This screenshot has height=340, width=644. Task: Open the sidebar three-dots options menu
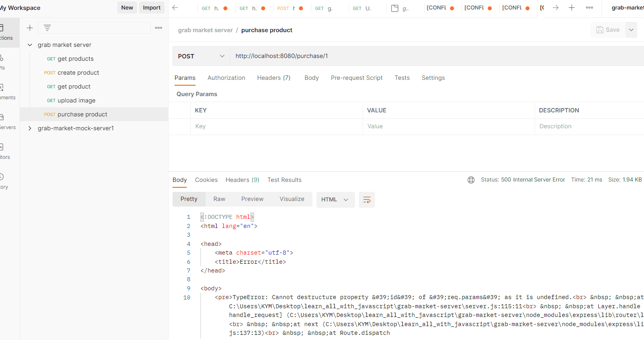(x=159, y=28)
